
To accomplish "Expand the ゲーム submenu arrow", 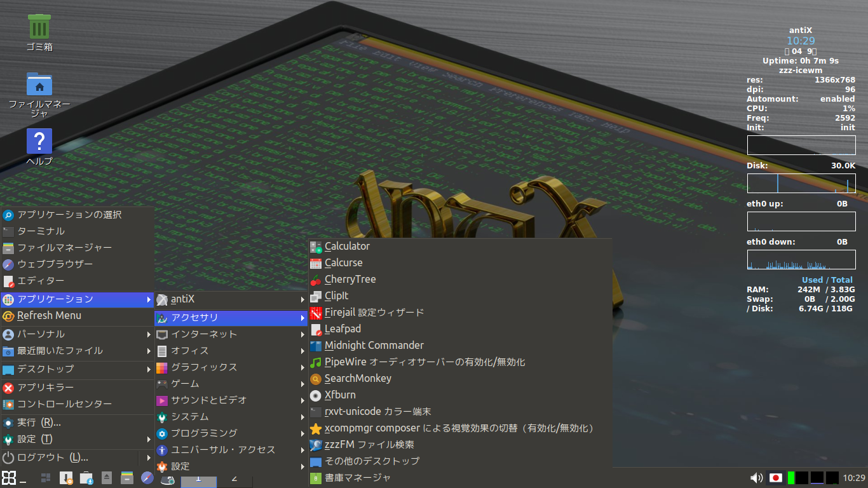I will tap(303, 384).
